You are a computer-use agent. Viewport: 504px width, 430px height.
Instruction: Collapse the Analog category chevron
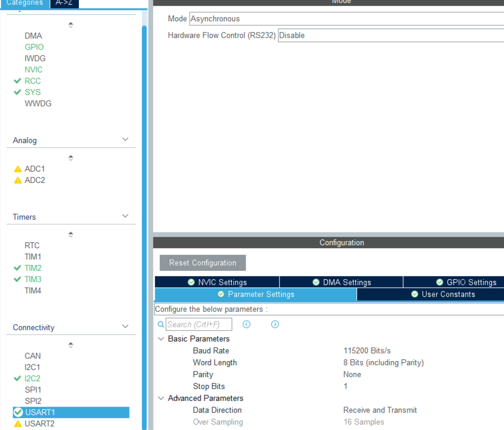tap(125, 139)
